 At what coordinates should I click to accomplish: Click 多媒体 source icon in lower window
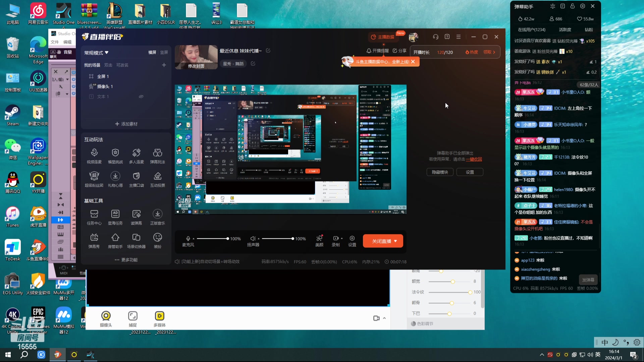(160, 319)
